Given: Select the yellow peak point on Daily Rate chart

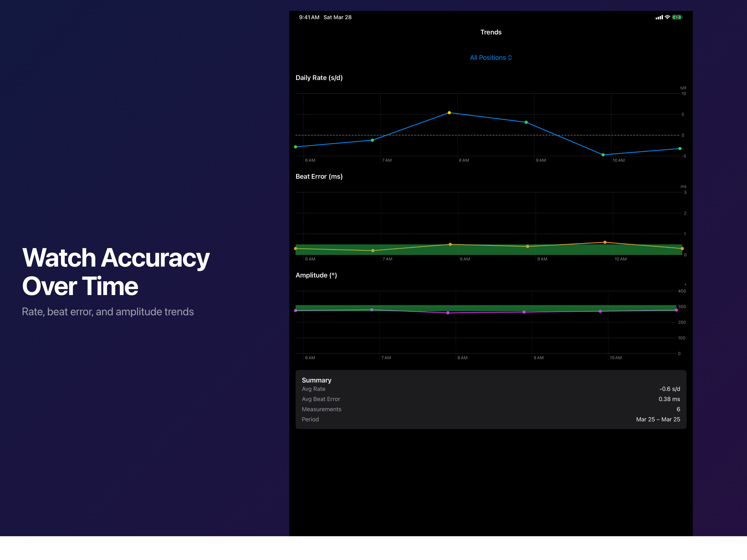Looking at the screenshot, I should (x=449, y=113).
